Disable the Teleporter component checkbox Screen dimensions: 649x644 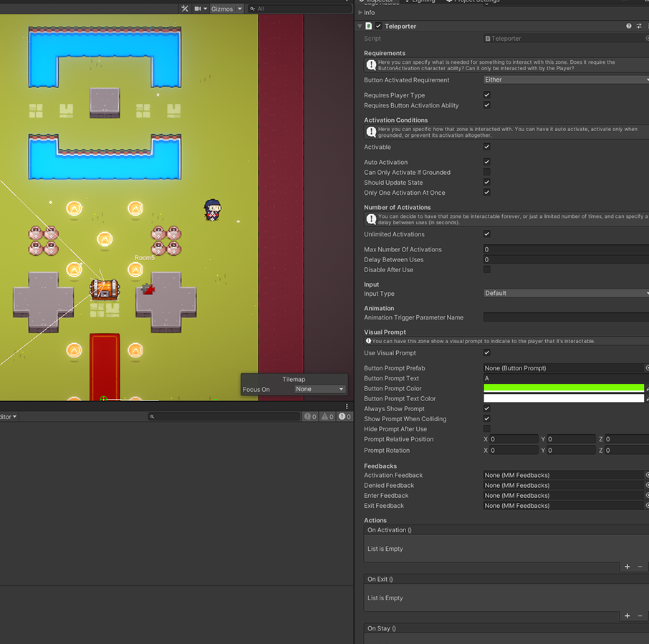coord(378,26)
